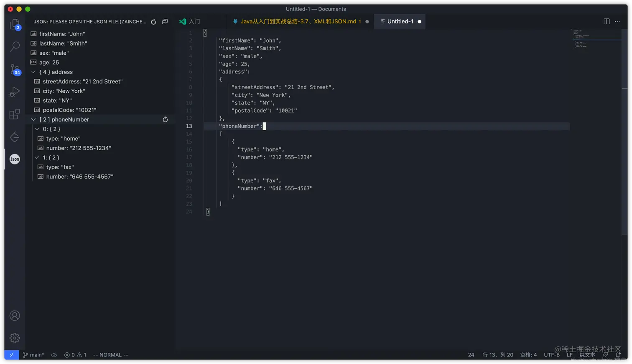Select the Untitled-1 tab
The height and width of the screenshot is (364, 632).
click(400, 21)
